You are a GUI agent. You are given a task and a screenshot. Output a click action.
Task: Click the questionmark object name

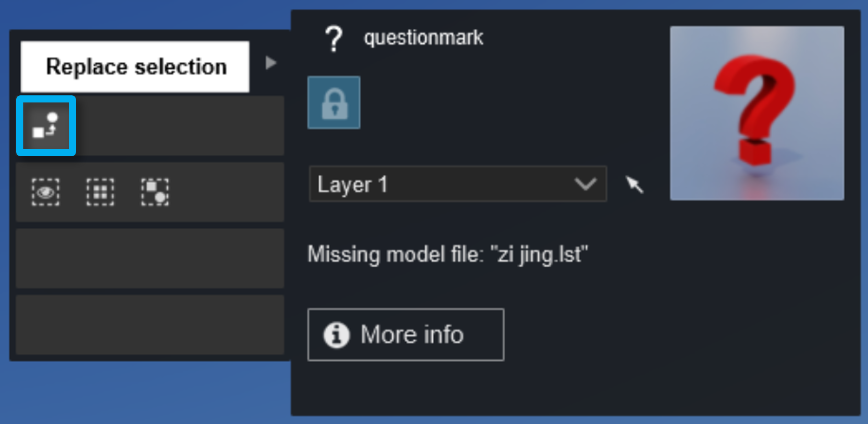click(x=424, y=38)
